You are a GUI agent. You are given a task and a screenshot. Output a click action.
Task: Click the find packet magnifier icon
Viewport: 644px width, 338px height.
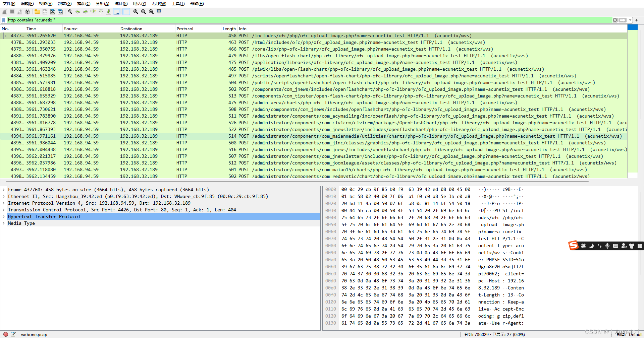click(70, 12)
